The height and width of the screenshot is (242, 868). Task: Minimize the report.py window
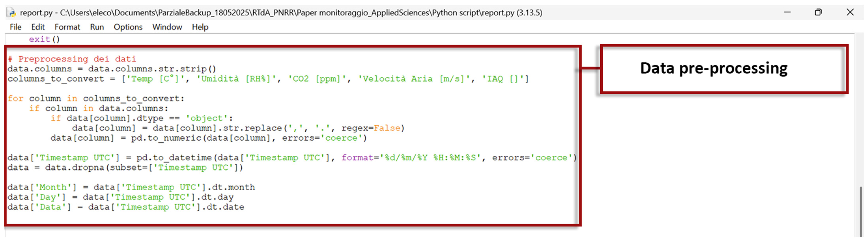pos(788,12)
